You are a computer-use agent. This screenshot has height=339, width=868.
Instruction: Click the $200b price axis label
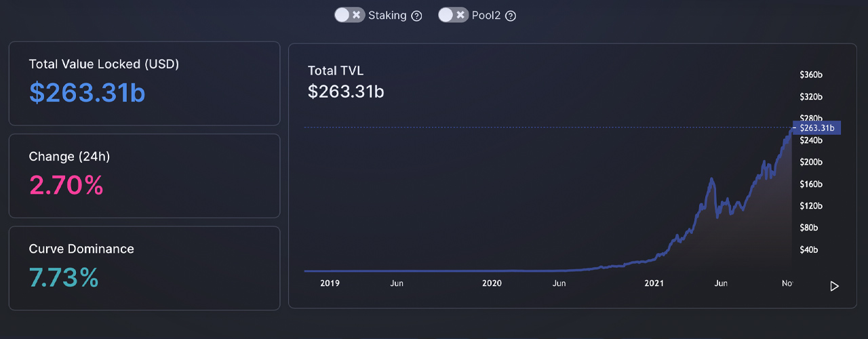point(811,162)
